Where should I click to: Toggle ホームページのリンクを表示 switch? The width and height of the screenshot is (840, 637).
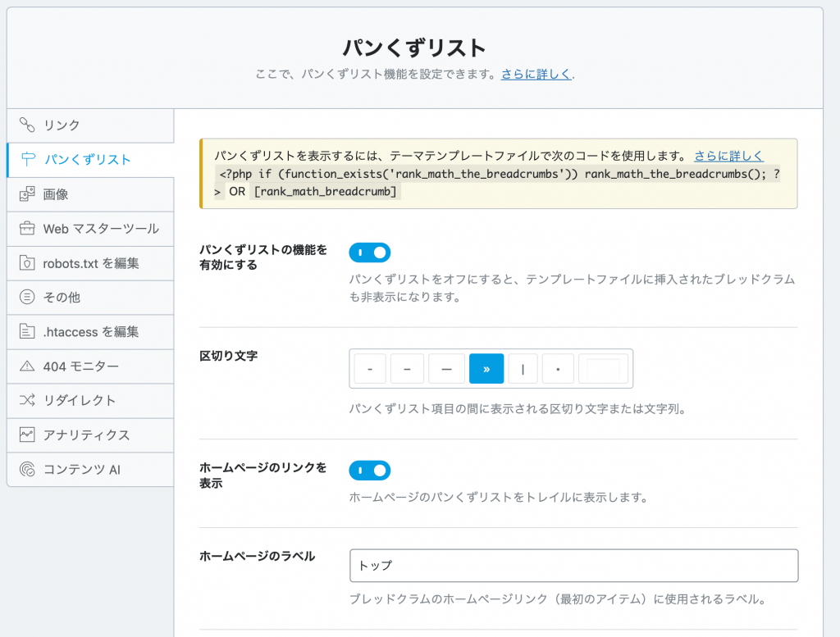(370, 471)
